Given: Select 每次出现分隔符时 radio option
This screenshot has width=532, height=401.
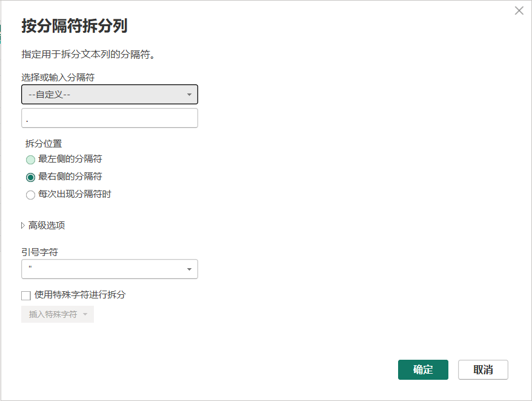Looking at the screenshot, I should pyautogui.click(x=30, y=195).
